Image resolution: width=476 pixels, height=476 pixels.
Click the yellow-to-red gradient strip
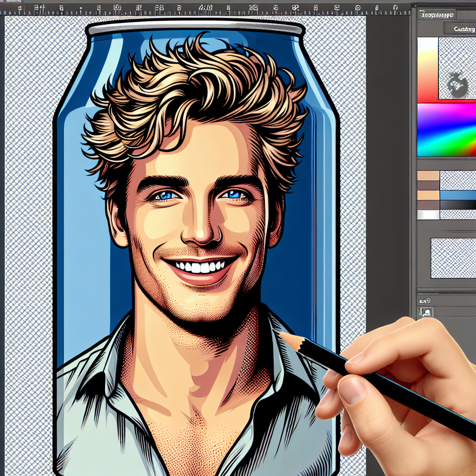click(428, 70)
